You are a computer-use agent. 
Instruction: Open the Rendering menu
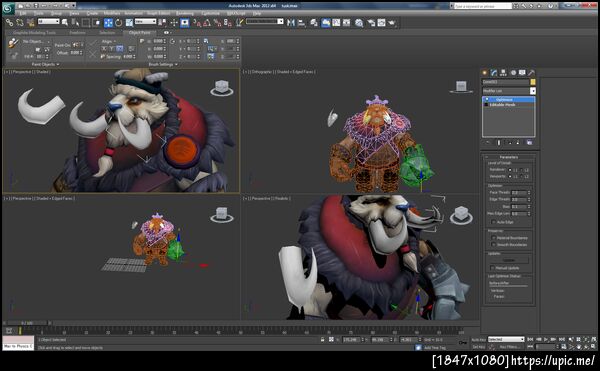[x=185, y=13]
